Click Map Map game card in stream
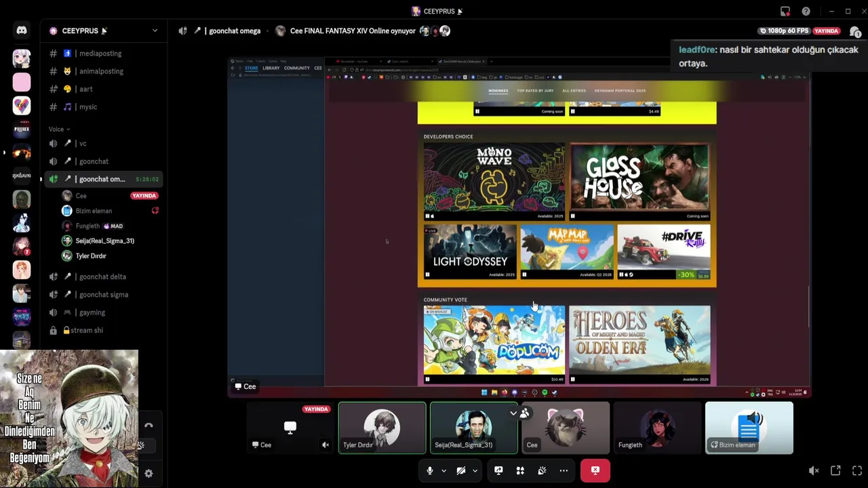The image size is (868, 488). tap(567, 252)
